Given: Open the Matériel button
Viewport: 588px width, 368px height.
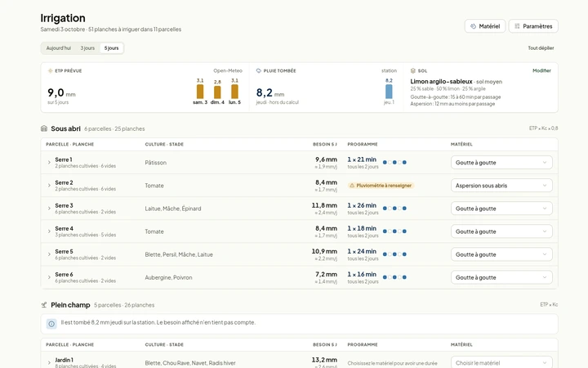Looking at the screenshot, I should pos(485,26).
